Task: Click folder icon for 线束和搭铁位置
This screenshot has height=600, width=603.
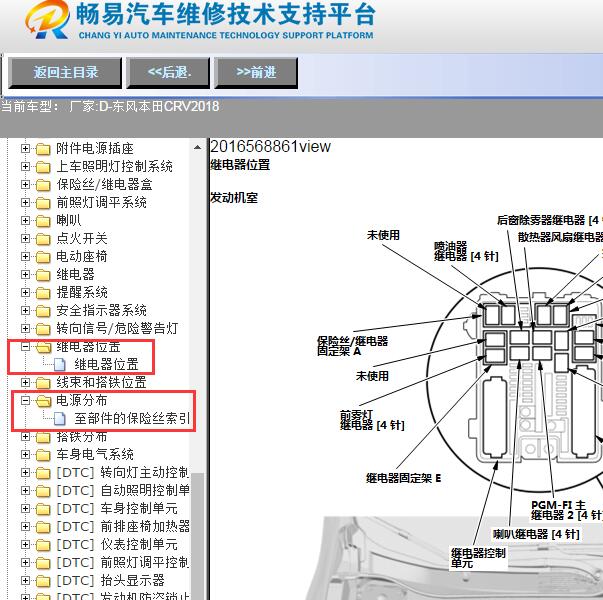Action: point(43,383)
